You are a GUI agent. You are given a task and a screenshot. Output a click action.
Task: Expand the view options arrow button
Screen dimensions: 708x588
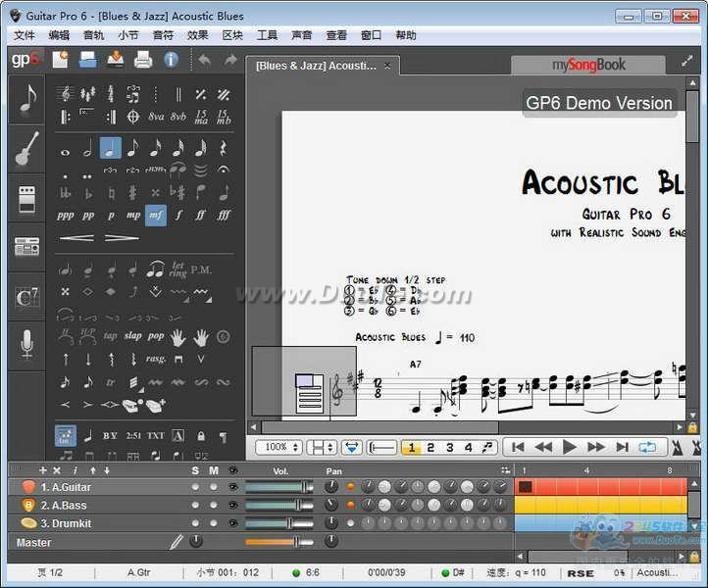click(x=351, y=447)
